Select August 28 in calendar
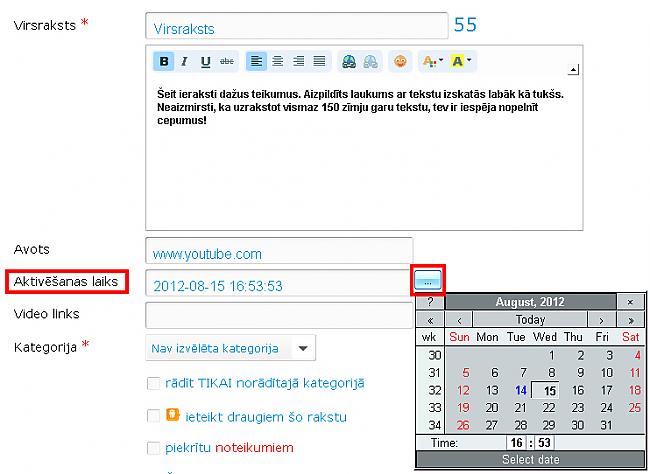 click(520, 425)
